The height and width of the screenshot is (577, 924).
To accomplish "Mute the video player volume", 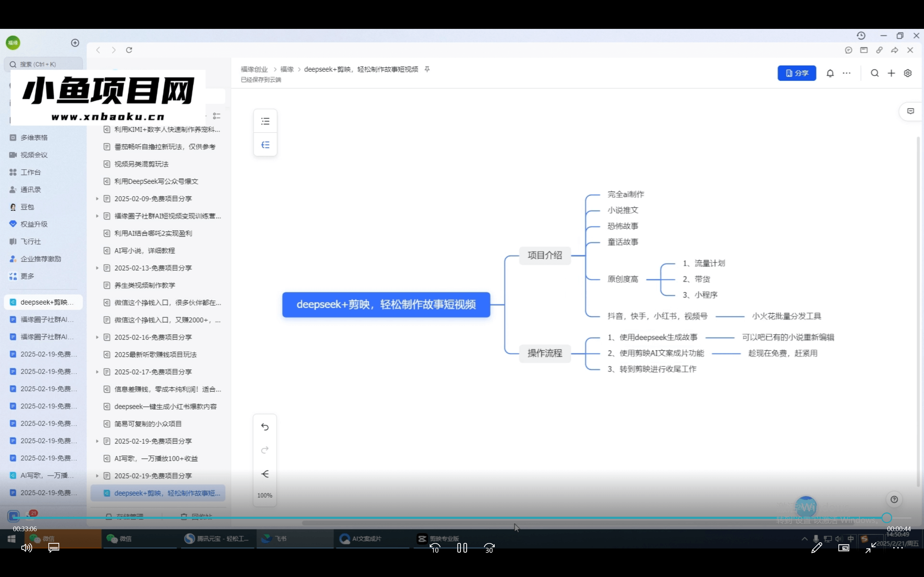I will (26, 548).
